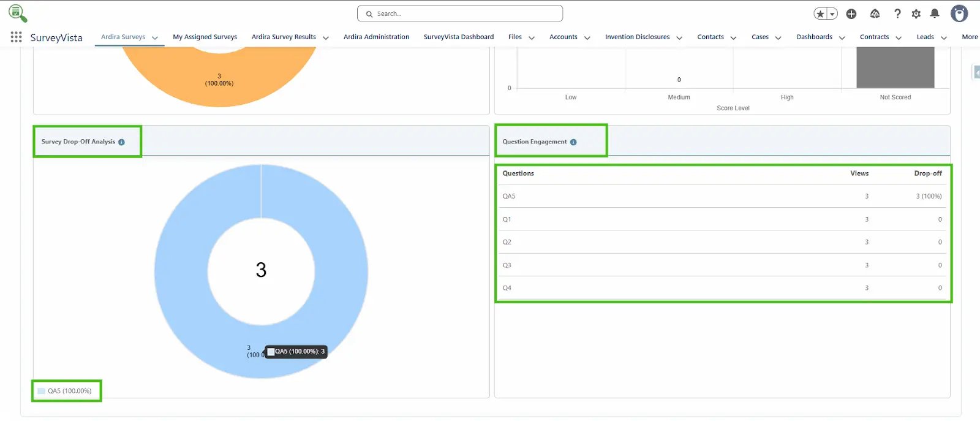Expand the Leads tab chevron
This screenshot has width=980, height=421.
(944, 38)
